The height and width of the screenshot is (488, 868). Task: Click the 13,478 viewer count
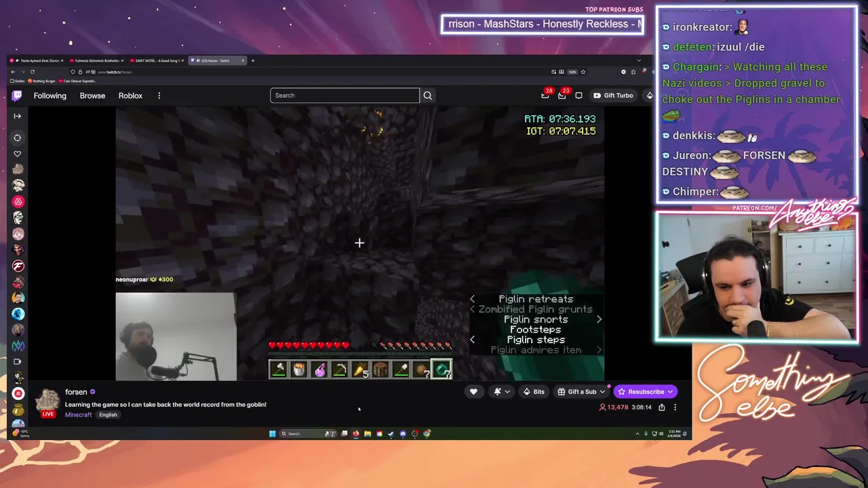click(614, 407)
